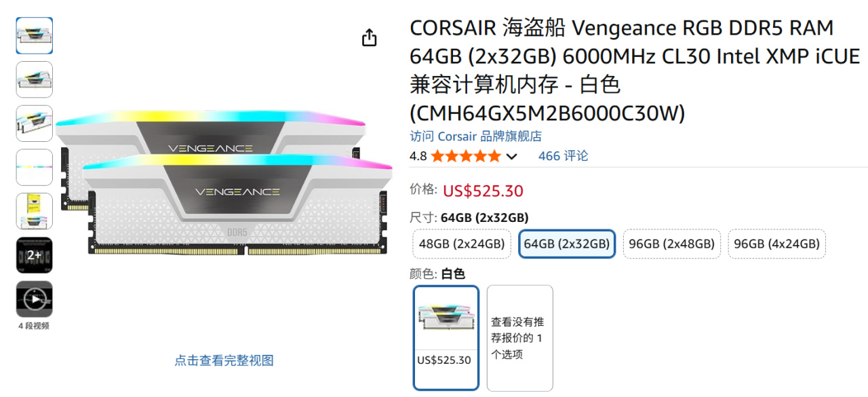
Task: Click the share icon above product image
Action: point(369,37)
